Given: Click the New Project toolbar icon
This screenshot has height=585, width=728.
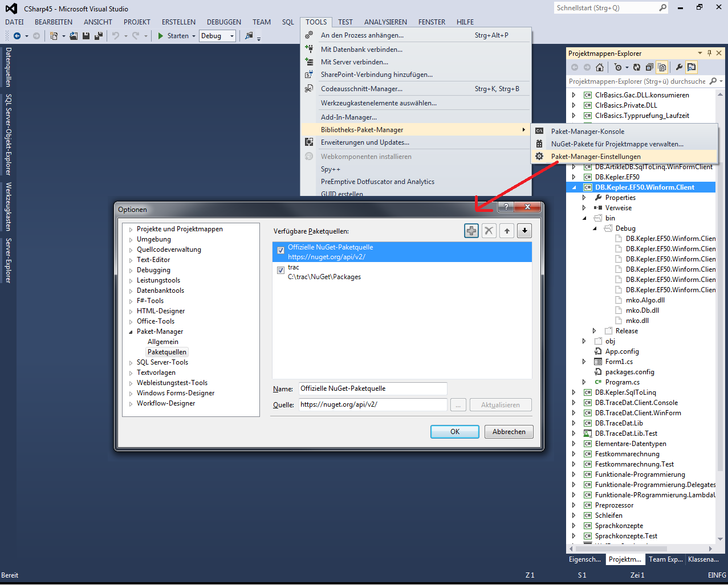Looking at the screenshot, I should pyautogui.click(x=54, y=36).
